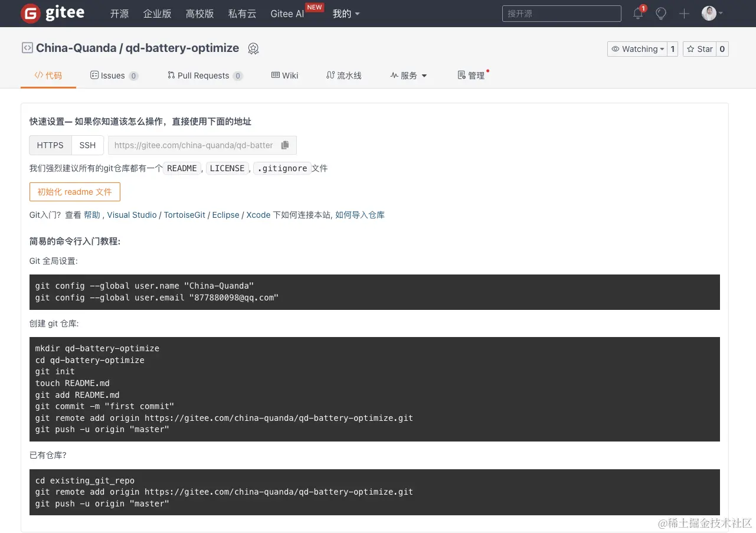This screenshot has width=756, height=533.
Task: Open the Visual Studio link
Action: (132, 215)
